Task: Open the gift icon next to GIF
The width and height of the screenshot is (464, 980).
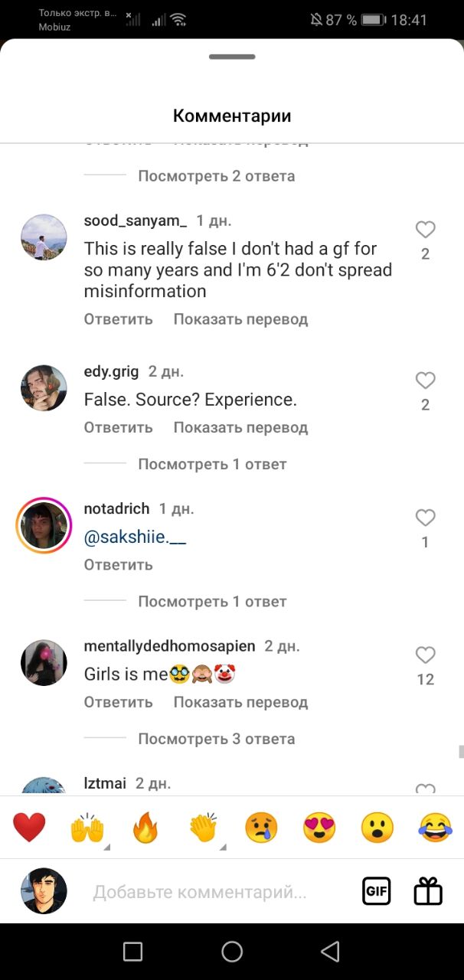Action: click(428, 891)
